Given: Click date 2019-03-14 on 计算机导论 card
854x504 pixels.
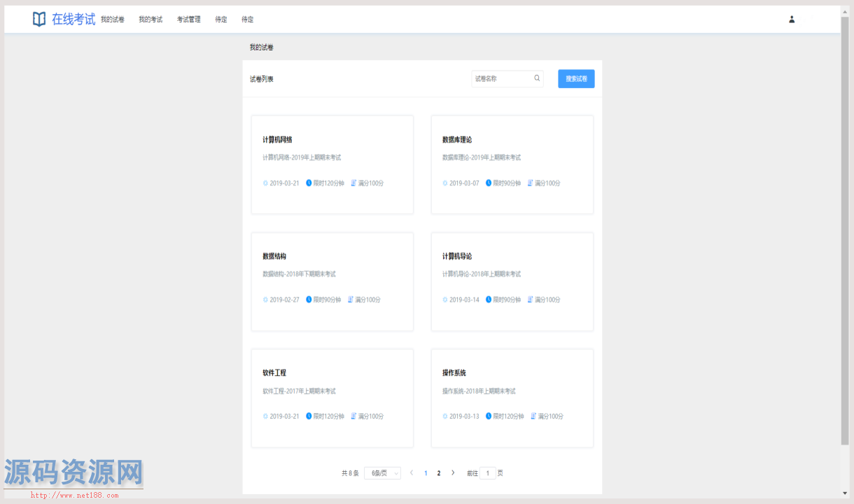Looking at the screenshot, I should pyautogui.click(x=465, y=300).
